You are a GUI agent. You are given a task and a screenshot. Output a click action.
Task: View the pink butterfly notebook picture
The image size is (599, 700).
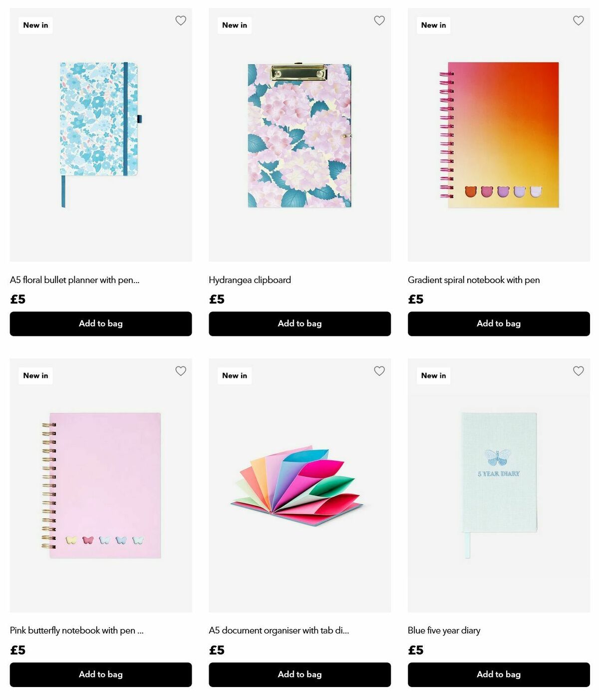[101, 485]
